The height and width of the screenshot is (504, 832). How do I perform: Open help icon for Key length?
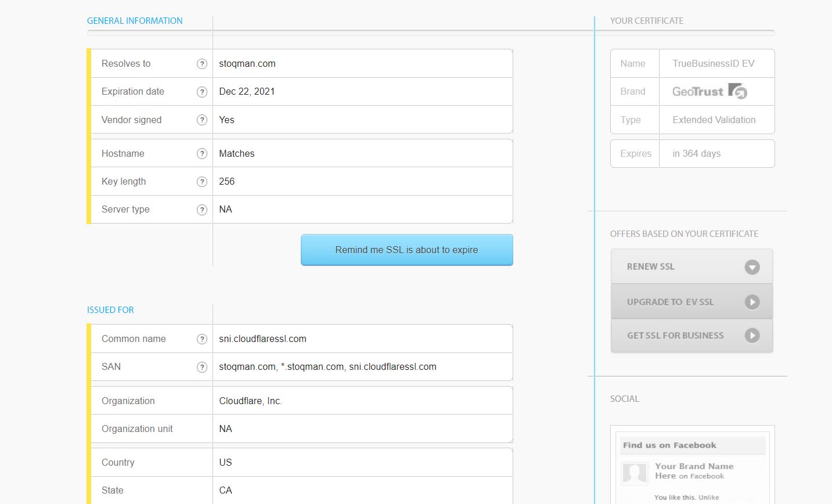(x=201, y=182)
